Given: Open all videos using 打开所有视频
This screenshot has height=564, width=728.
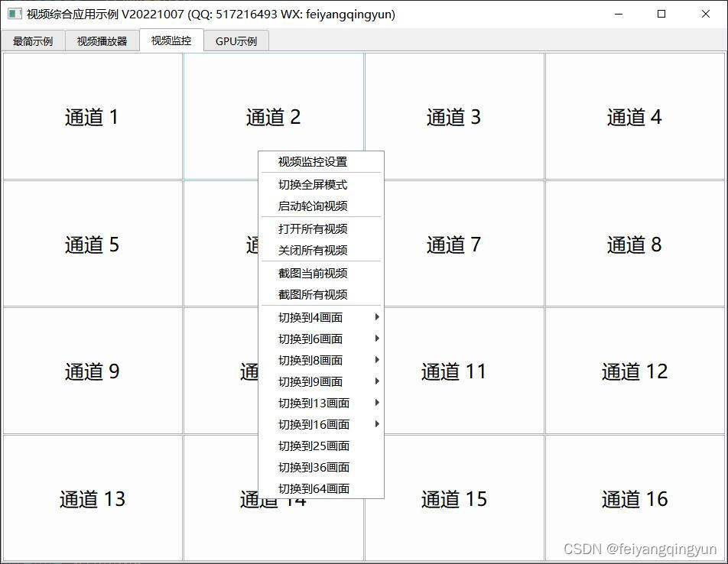Looking at the screenshot, I should coord(314,229).
